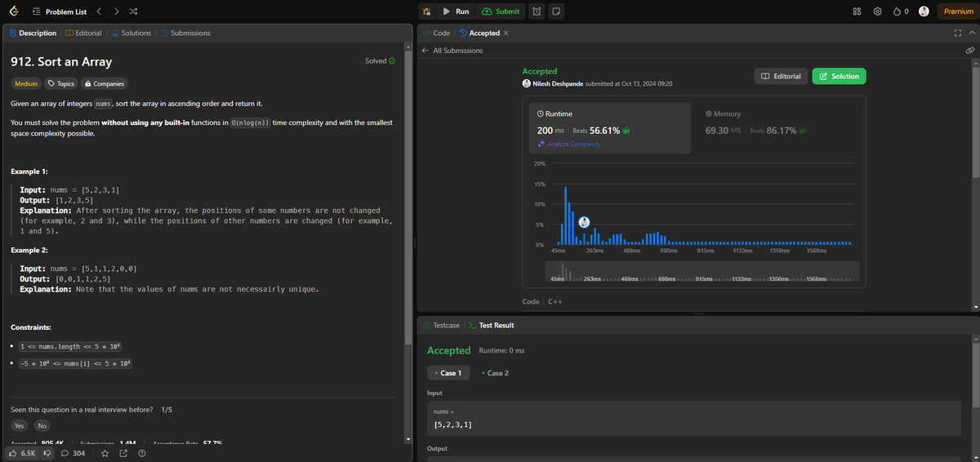This screenshot has height=462, width=980.
Task: Expand the Companies tag
Action: click(105, 83)
